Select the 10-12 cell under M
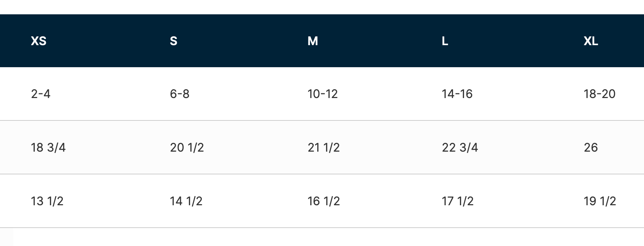This screenshot has height=246, width=644. point(322,94)
